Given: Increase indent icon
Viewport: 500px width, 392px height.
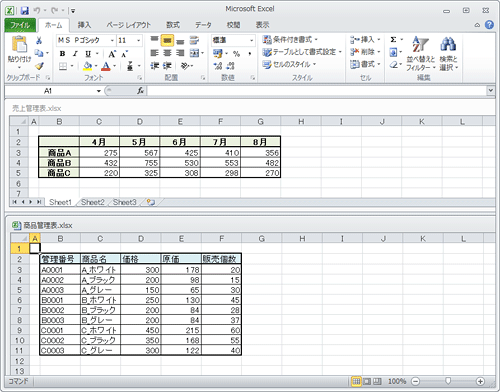Looking at the screenshot, I should (167, 66).
